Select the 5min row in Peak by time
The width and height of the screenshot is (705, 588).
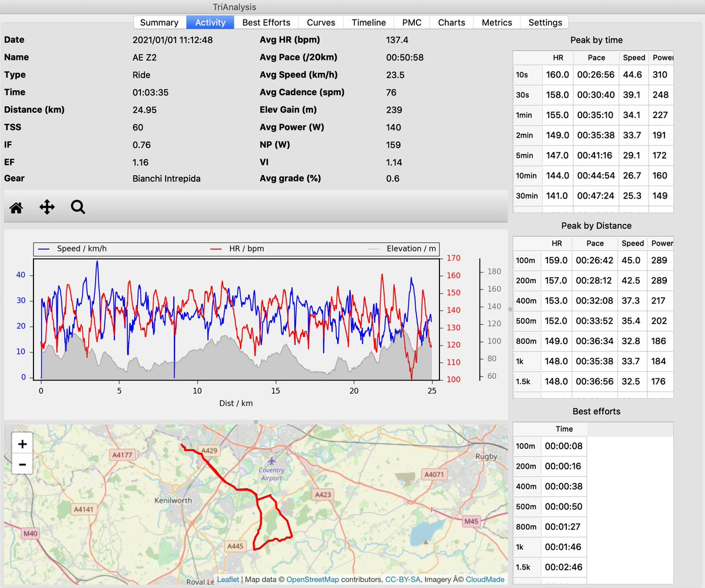pyautogui.click(x=593, y=155)
